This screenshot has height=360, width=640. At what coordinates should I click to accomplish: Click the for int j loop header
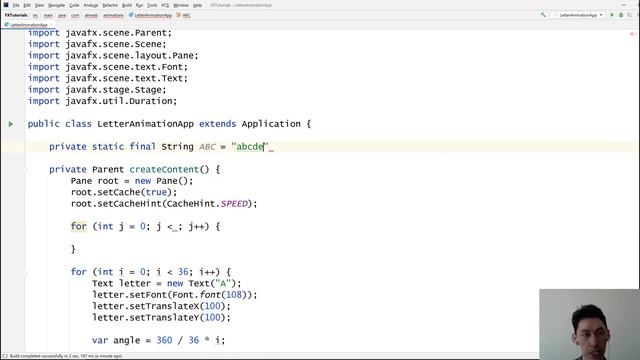tap(145, 227)
